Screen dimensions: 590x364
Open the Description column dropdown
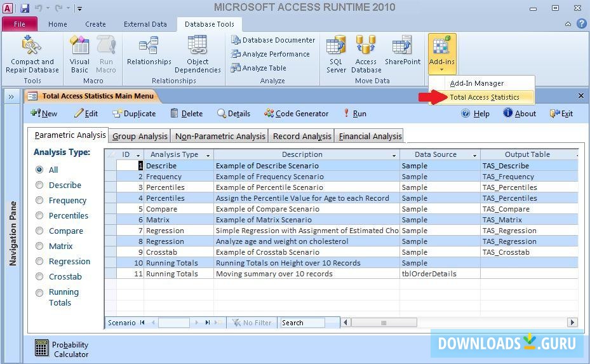394,155
